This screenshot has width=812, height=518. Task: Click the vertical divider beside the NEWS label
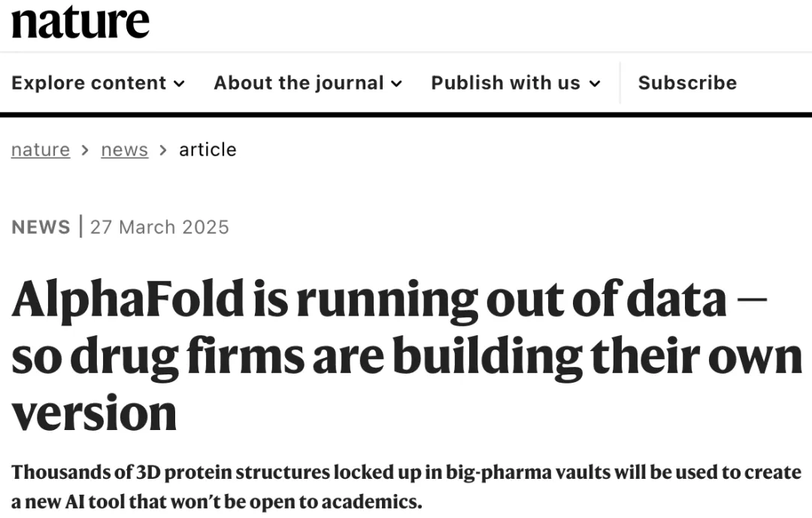tap(80, 226)
